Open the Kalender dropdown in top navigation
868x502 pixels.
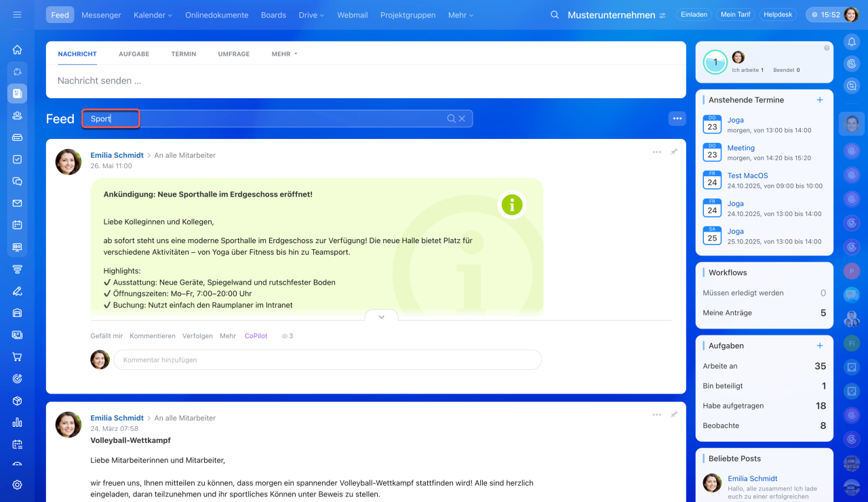click(x=153, y=15)
